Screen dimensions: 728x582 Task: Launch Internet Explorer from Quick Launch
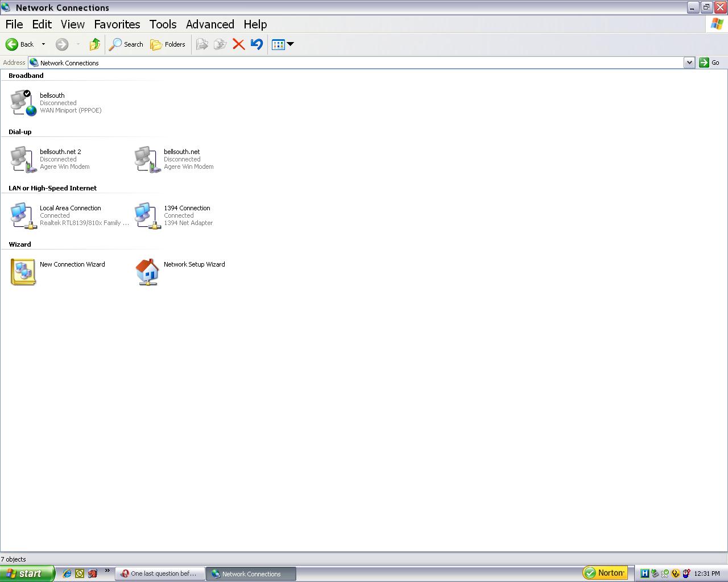click(67, 573)
